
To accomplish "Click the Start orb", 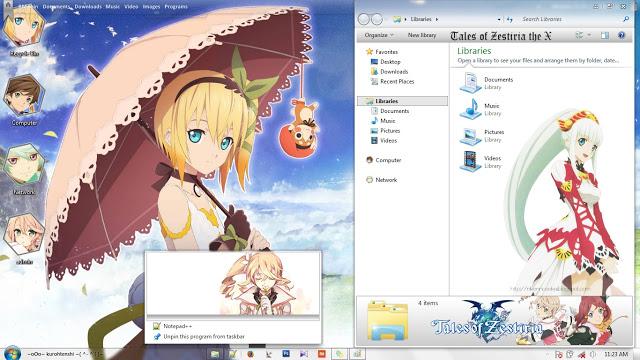I will (11, 353).
